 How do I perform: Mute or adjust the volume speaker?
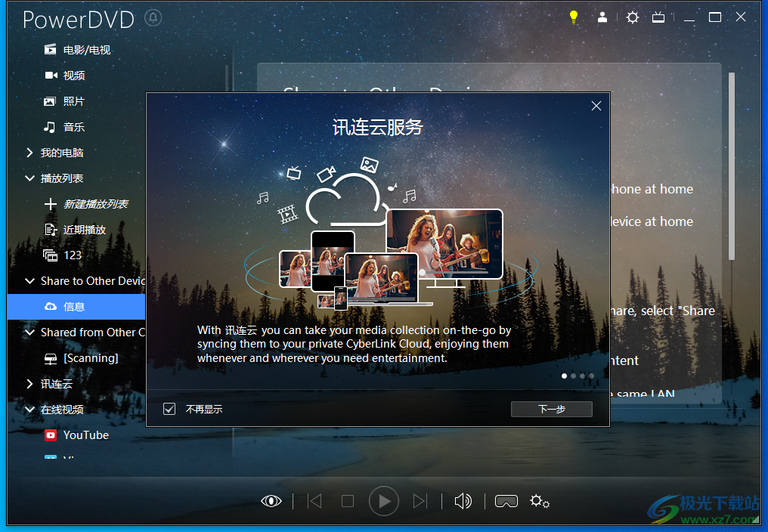[x=463, y=501]
